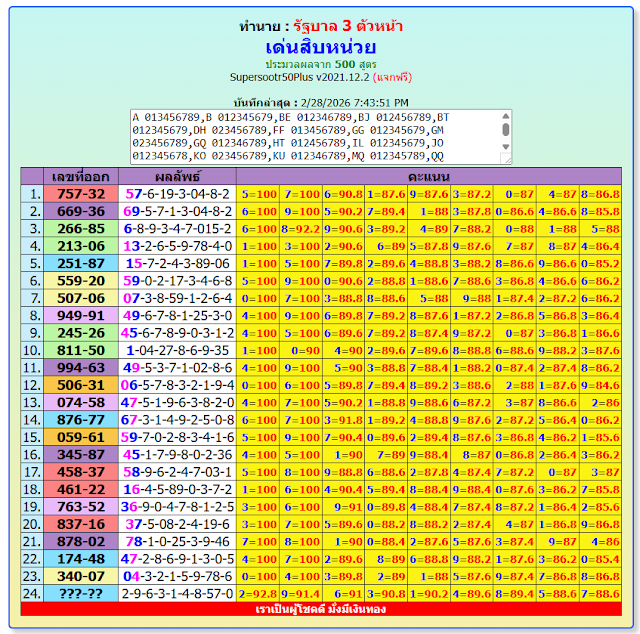Select drawn number 506-31 in row 12
The width and height of the screenshot is (640, 634).
pos(81,385)
